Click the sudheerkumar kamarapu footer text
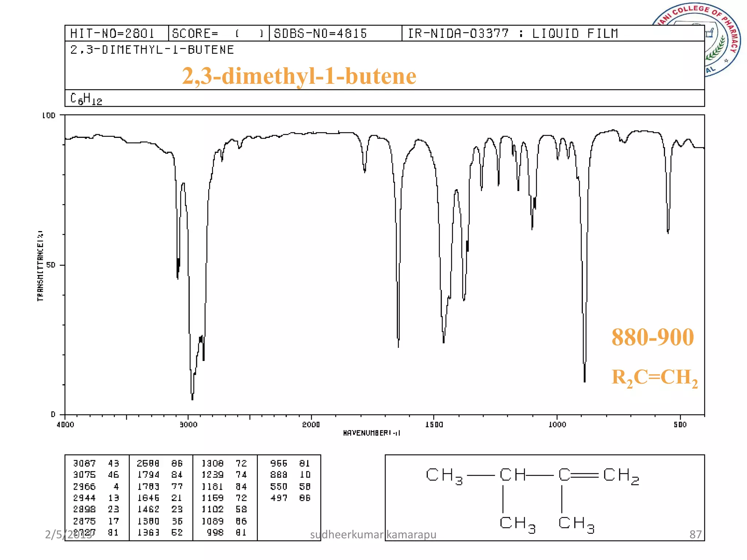The height and width of the screenshot is (560, 747). click(x=373, y=535)
